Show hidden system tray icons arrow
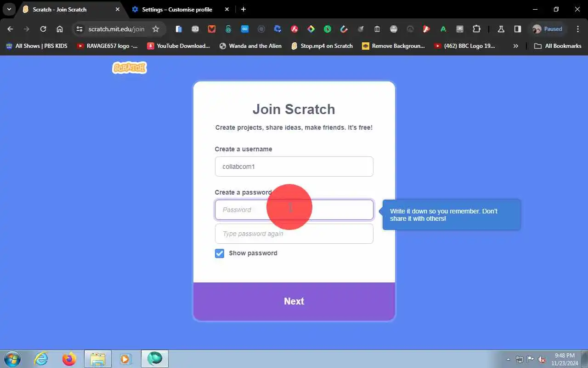The image size is (588, 368). (x=508, y=359)
